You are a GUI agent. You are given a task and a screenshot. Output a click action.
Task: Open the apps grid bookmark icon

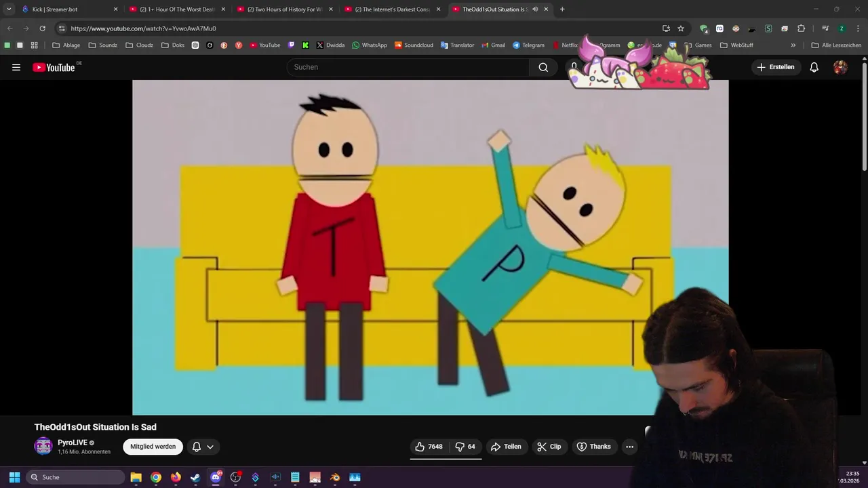pyautogui.click(x=34, y=45)
